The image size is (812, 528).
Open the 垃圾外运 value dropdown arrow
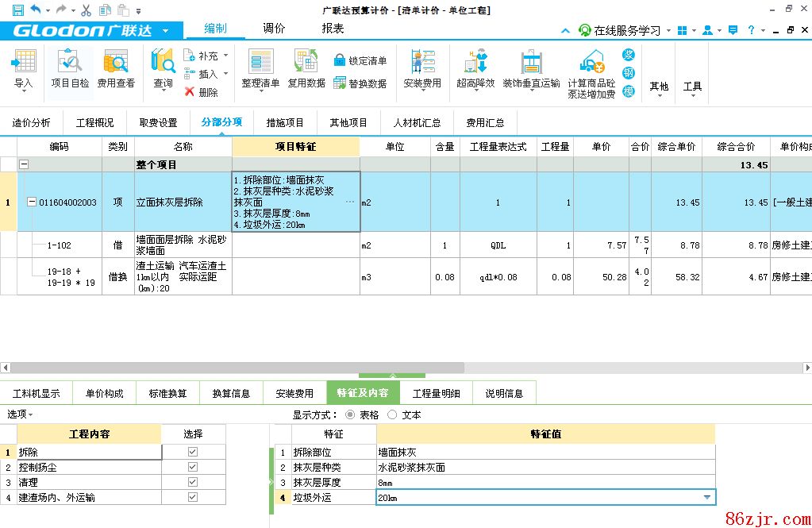[x=706, y=498]
